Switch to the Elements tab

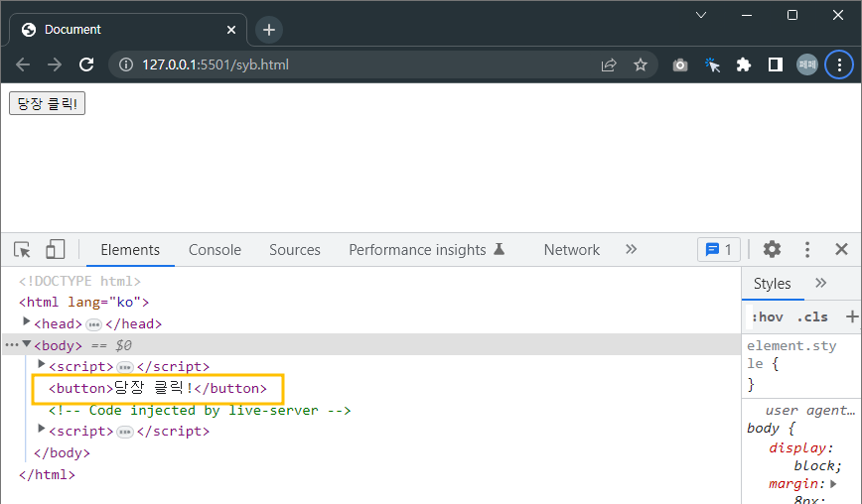click(x=130, y=250)
